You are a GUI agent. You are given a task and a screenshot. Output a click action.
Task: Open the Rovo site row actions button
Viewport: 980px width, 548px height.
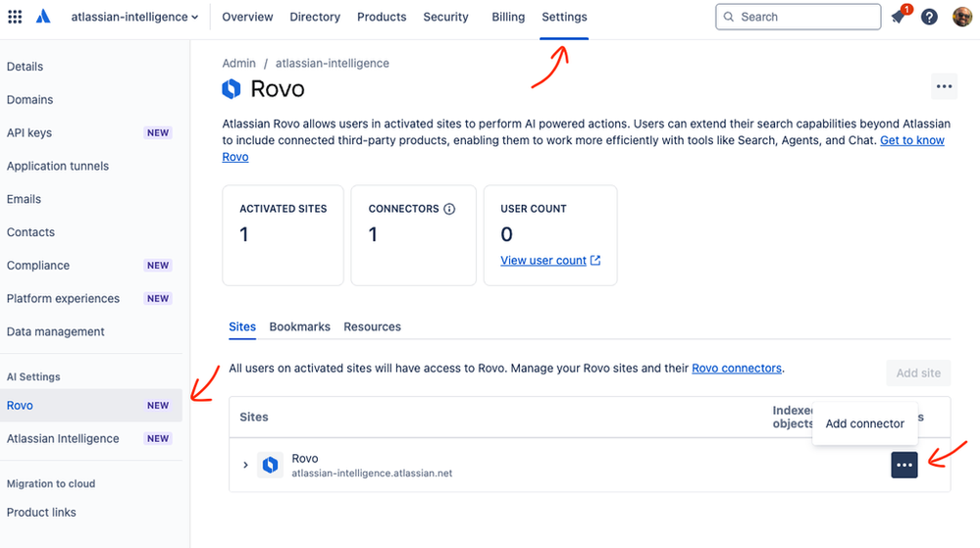pyautogui.click(x=904, y=465)
